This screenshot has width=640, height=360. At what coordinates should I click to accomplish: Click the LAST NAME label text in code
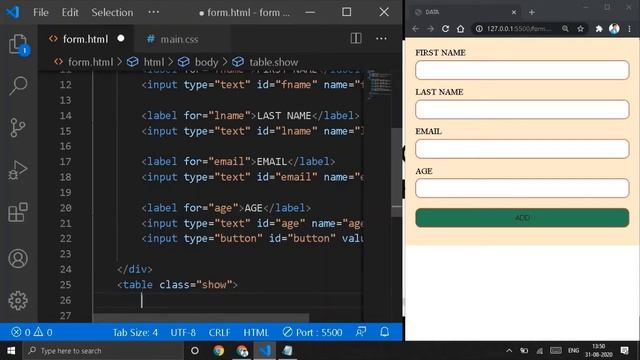(x=284, y=116)
